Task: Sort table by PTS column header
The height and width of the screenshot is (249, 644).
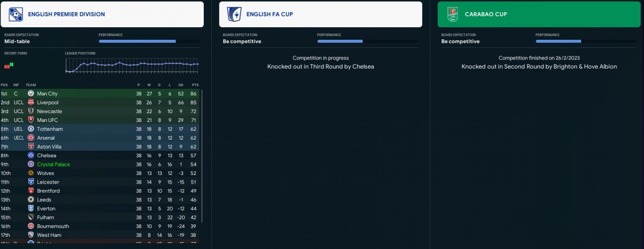Action: point(195,85)
